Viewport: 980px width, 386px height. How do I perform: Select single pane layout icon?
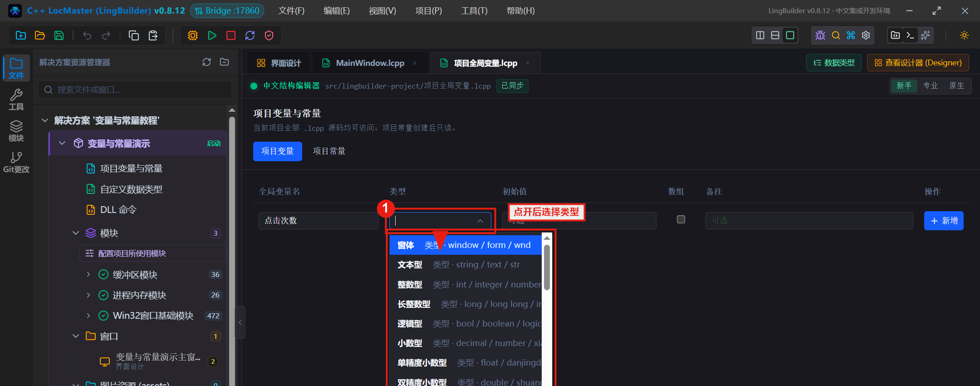click(x=790, y=35)
